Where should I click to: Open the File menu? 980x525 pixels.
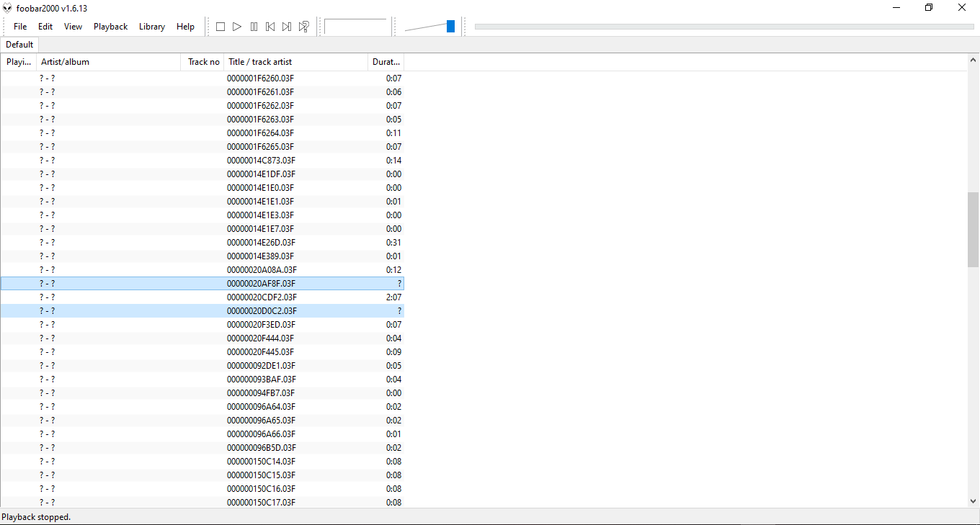(20, 26)
